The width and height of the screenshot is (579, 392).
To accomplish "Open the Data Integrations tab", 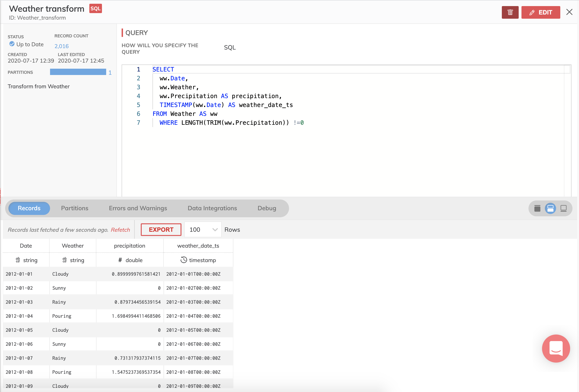I will (x=212, y=208).
